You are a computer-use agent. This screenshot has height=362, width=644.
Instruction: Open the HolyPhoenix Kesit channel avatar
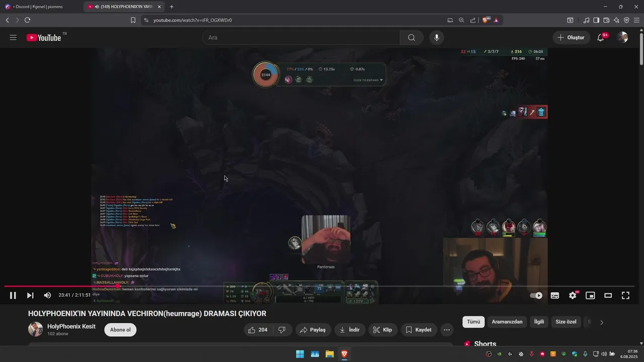pyautogui.click(x=35, y=330)
